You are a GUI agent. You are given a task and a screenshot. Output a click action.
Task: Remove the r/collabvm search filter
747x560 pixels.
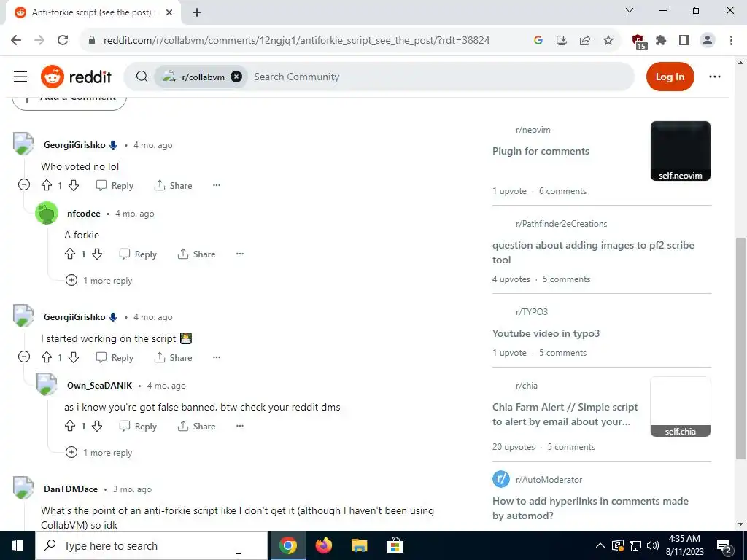tap(236, 77)
